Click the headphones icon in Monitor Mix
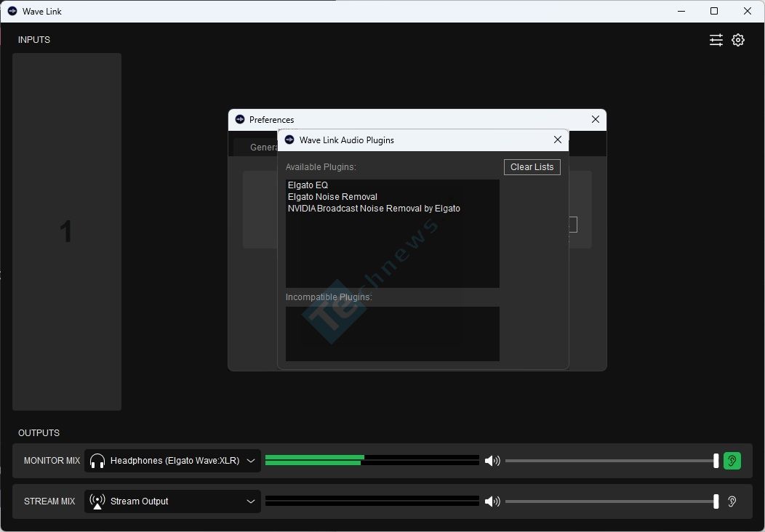 click(x=97, y=461)
